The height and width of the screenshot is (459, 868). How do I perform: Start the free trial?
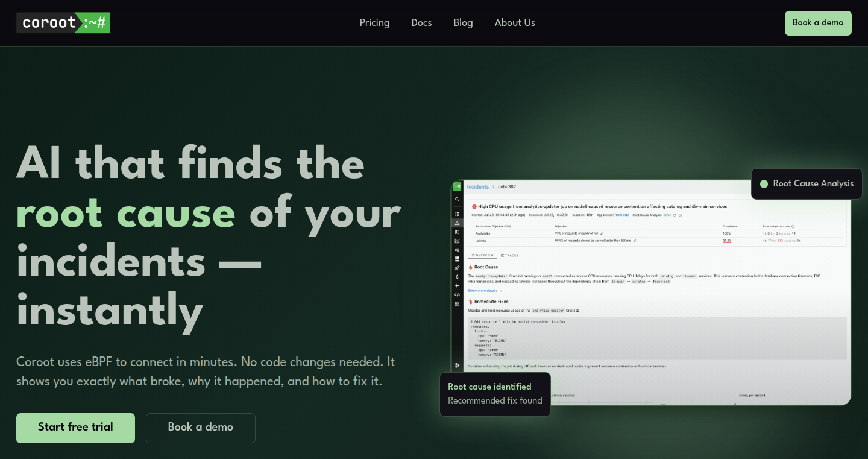75,428
